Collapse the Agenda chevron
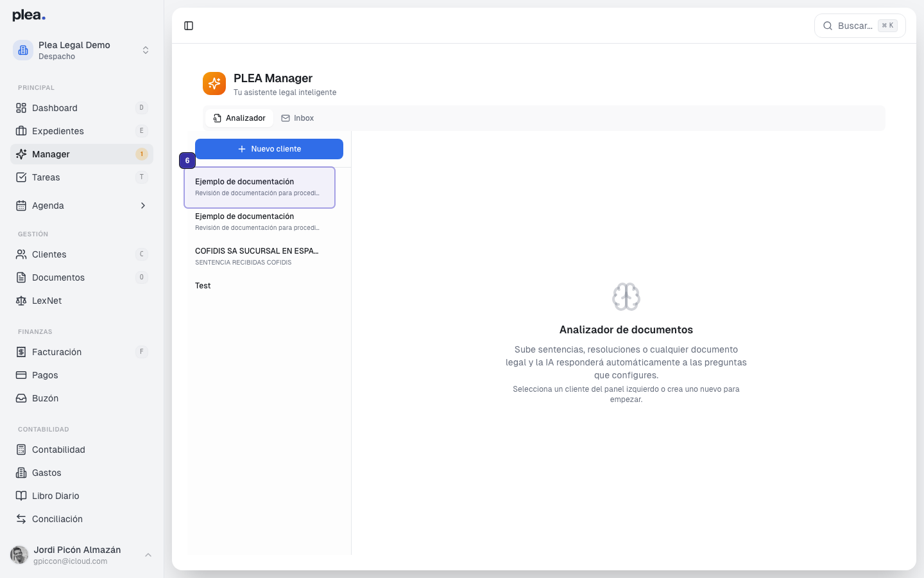The image size is (924, 578). [142, 206]
